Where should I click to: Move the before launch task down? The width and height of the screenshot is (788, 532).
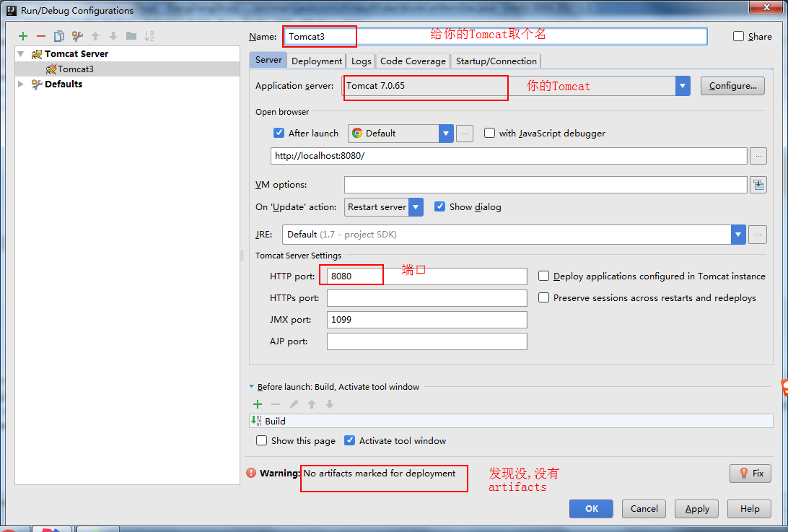click(330, 404)
